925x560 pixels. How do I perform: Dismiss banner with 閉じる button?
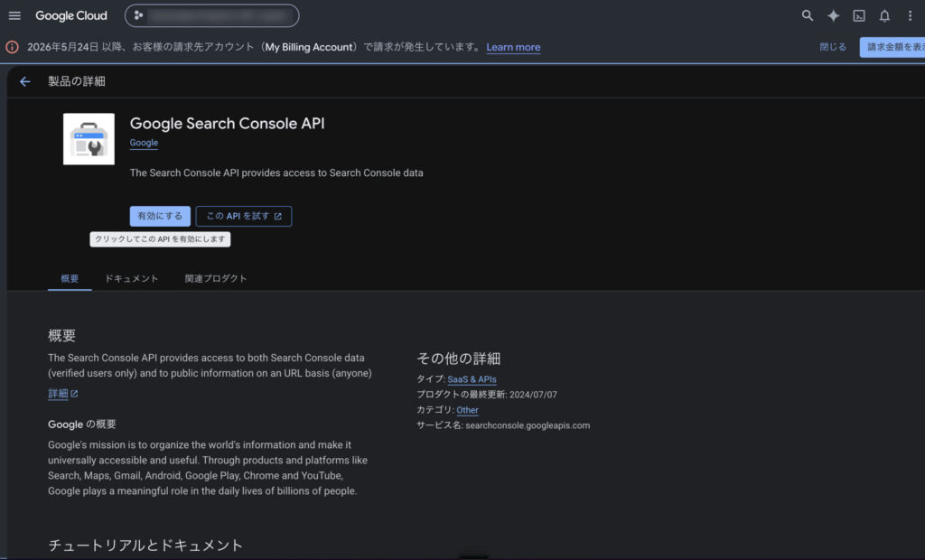pos(832,47)
